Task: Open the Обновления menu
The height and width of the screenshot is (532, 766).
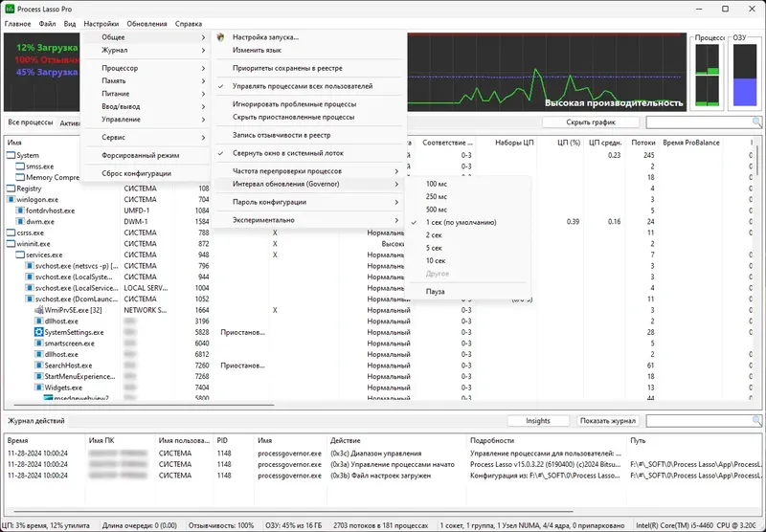Action: coord(147,23)
